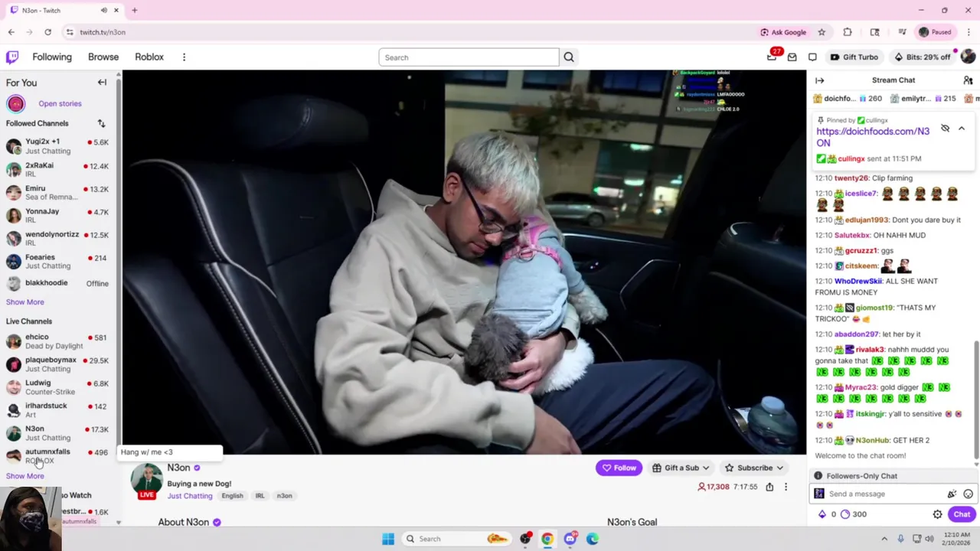
Task: Open the Roblox nav item
Action: [149, 57]
